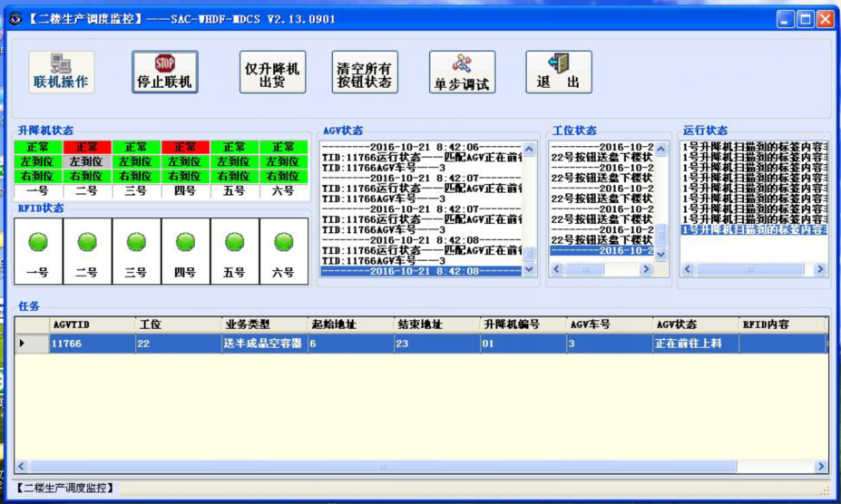Click the 联机操作 (online operation) button
The height and width of the screenshot is (504, 841).
pos(61,72)
